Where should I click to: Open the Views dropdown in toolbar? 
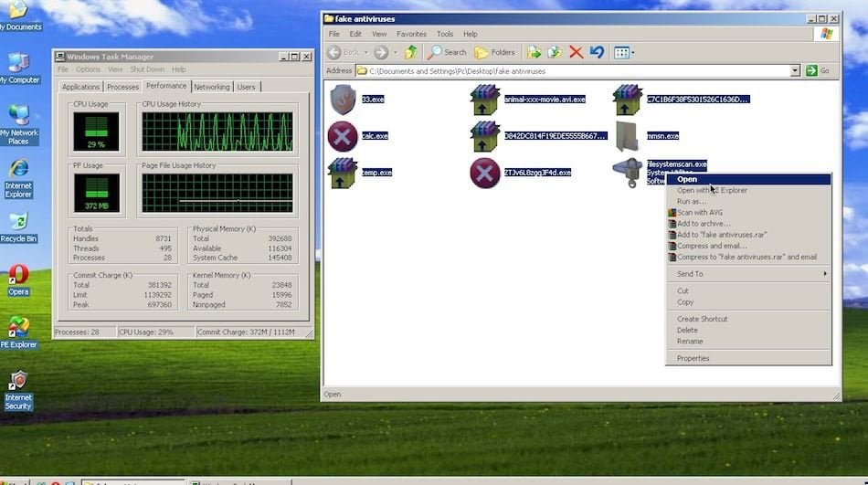624,52
